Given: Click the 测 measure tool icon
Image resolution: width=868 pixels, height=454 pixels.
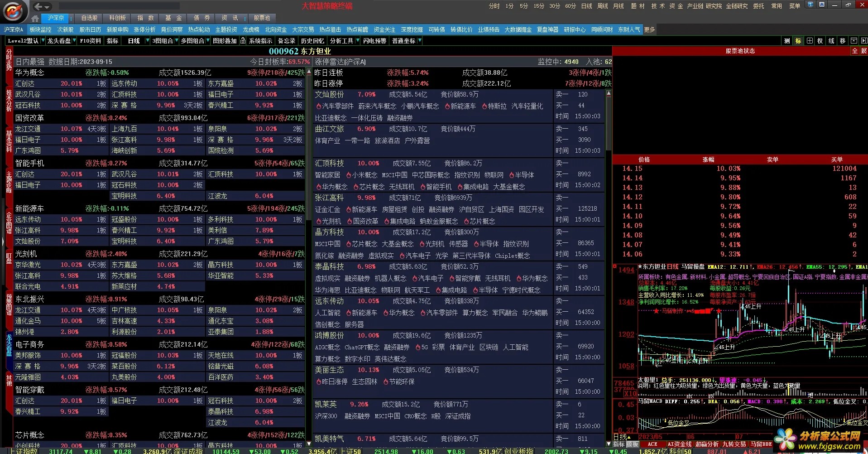Looking at the screenshot, I should pos(787,41).
